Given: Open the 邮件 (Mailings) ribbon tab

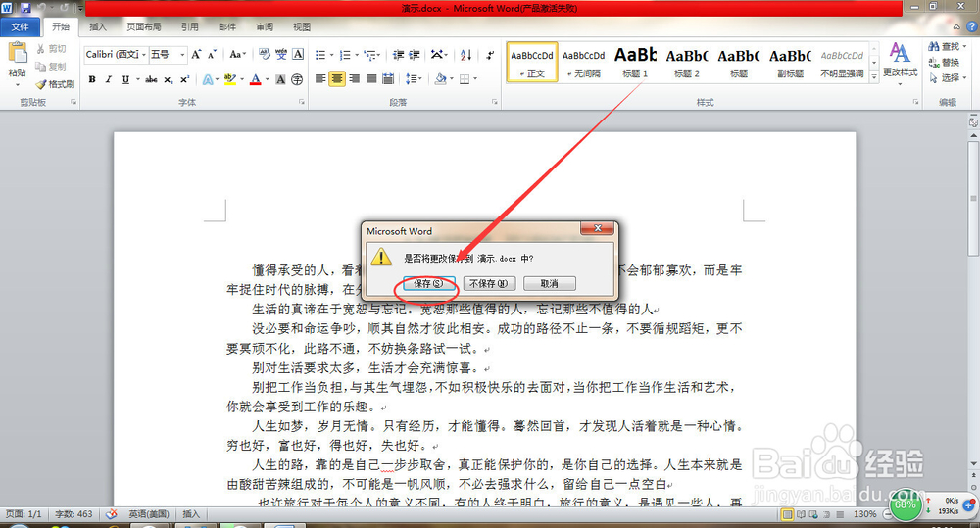Looking at the screenshot, I should pyautogui.click(x=227, y=26).
